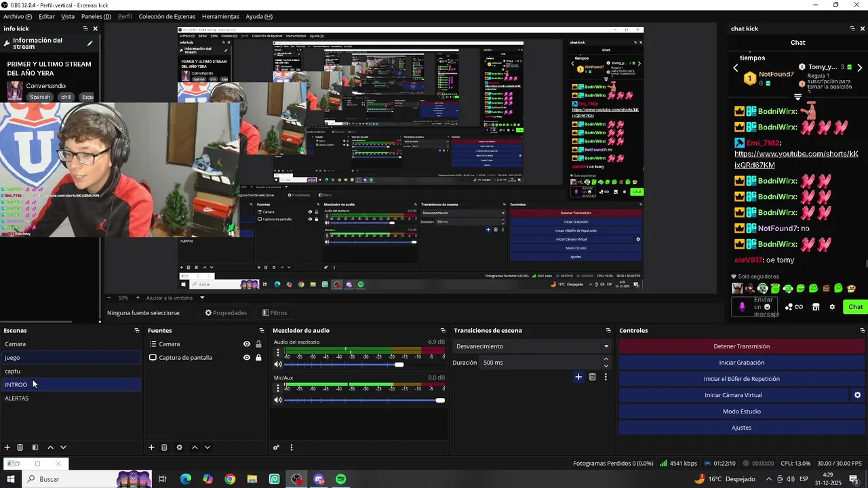868x488 pixels.
Task: Open Ajustes from the Controles panel
Action: click(742, 428)
